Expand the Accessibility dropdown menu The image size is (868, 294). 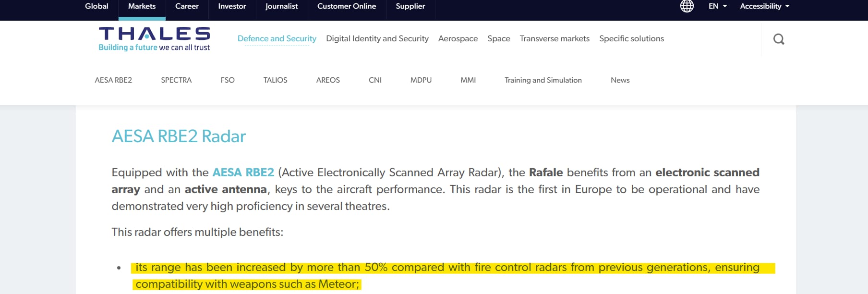pyautogui.click(x=764, y=6)
